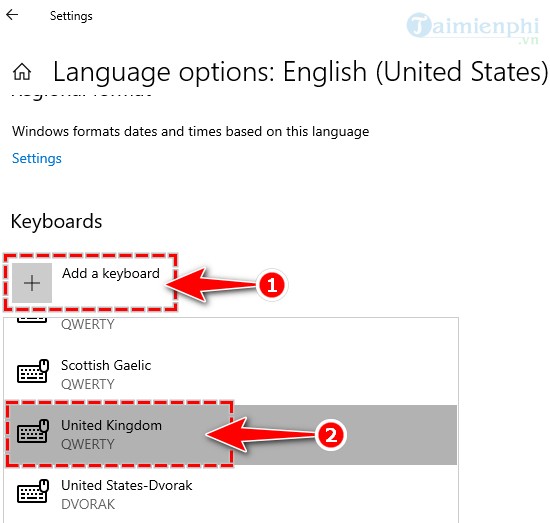Choose United Kingdom QWERTY from the list
The width and height of the screenshot is (550, 523).
pyautogui.click(x=231, y=435)
